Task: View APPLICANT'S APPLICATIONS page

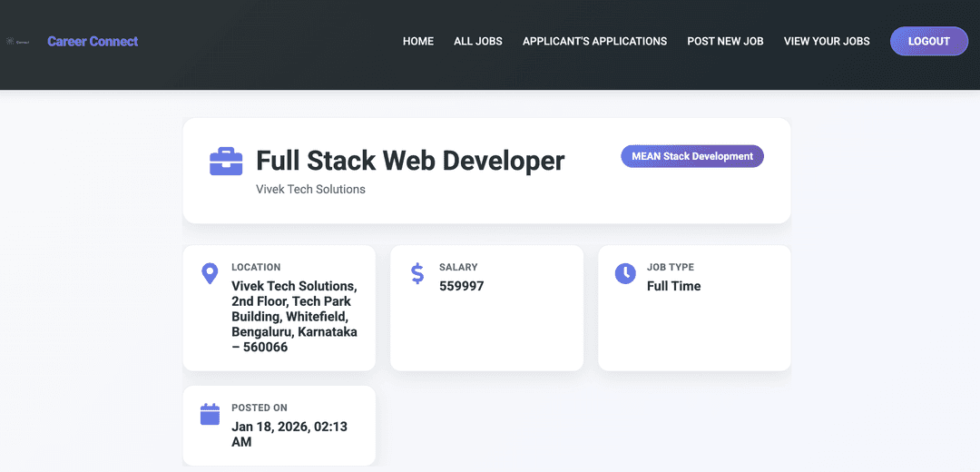Action: (x=594, y=41)
